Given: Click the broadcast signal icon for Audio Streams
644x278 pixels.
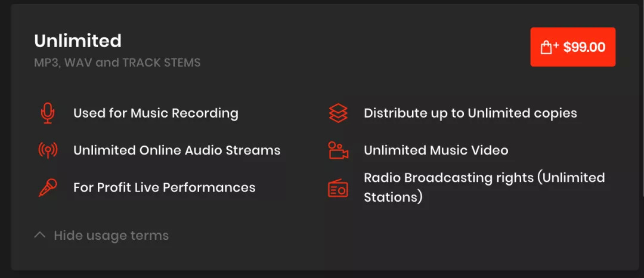Looking at the screenshot, I should (x=48, y=150).
